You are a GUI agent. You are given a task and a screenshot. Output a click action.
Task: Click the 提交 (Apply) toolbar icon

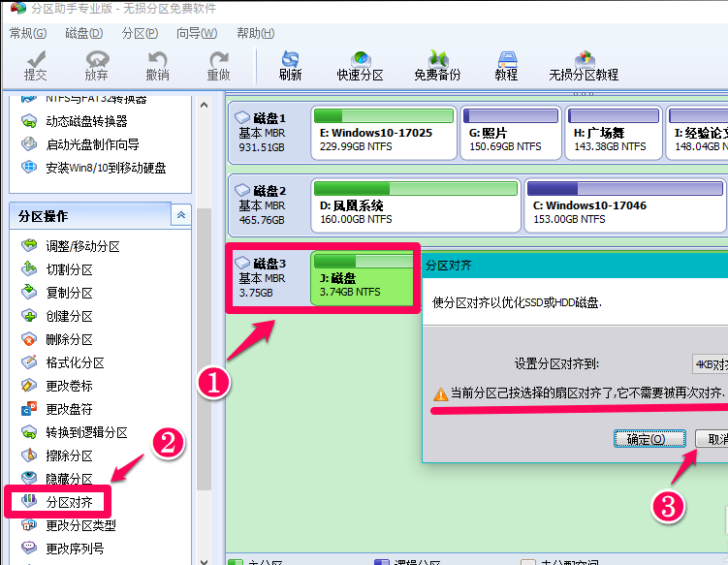pyautogui.click(x=35, y=65)
